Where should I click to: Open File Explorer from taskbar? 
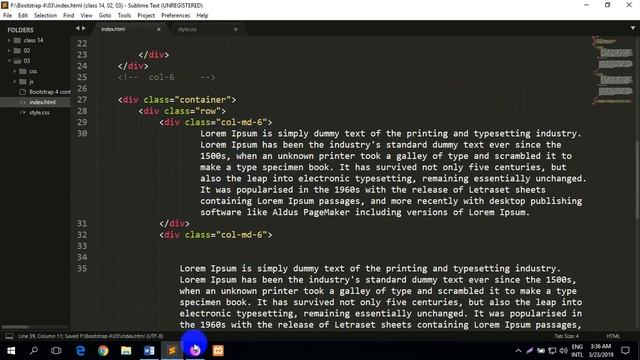126,351
